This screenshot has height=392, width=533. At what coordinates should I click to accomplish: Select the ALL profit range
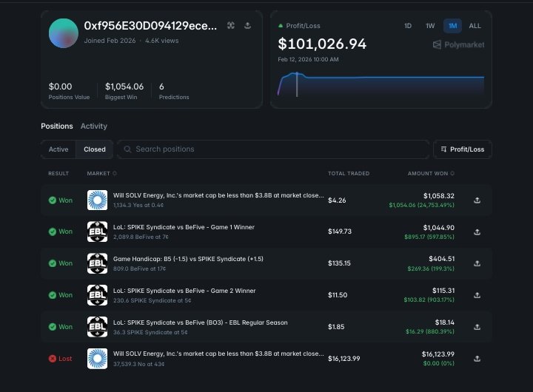[x=475, y=26]
